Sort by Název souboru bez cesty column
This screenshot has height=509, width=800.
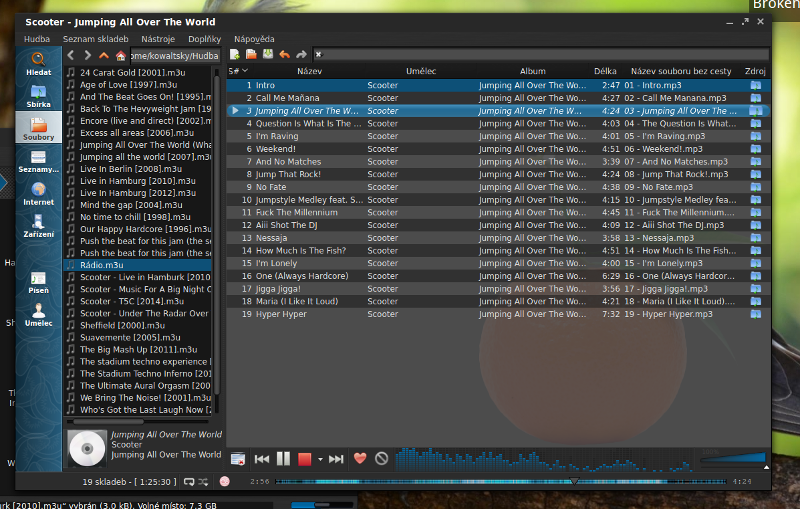tap(681, 71)
